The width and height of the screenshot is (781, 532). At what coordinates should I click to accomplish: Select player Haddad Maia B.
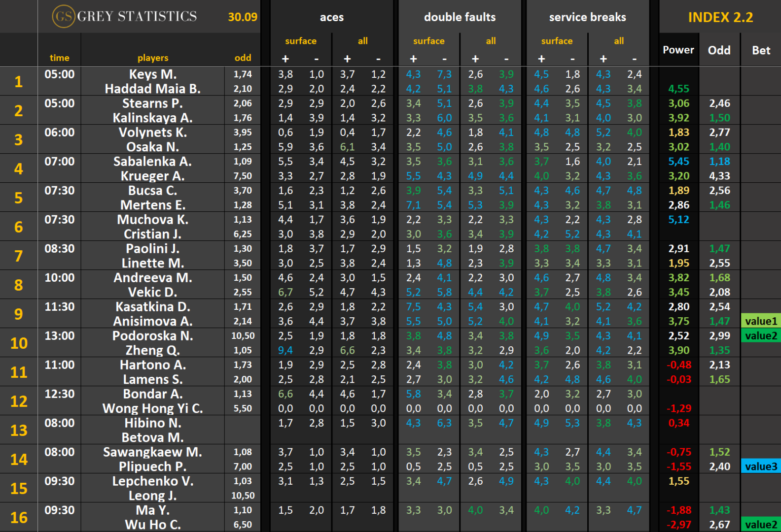[x=153, y=89]
